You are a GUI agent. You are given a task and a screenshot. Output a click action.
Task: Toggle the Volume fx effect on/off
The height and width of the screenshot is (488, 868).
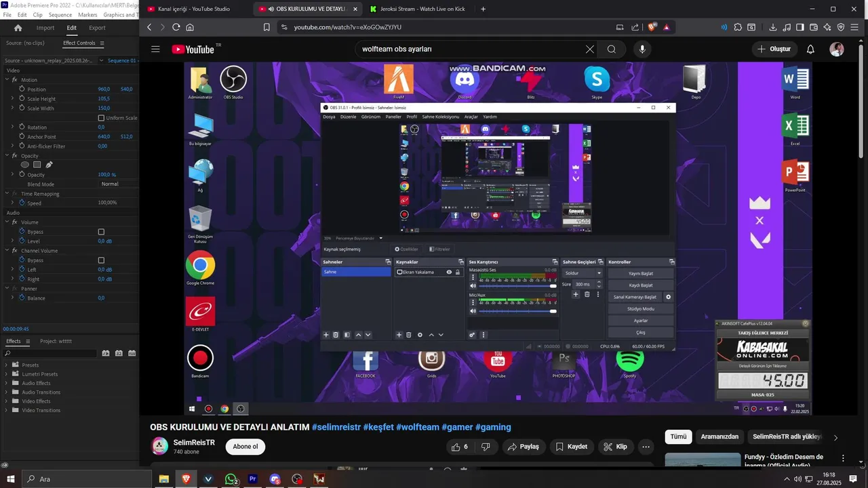coord(14,222)
